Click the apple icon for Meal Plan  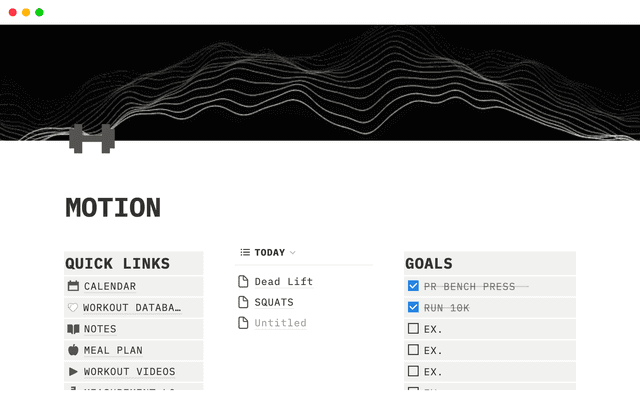[73, 350]
